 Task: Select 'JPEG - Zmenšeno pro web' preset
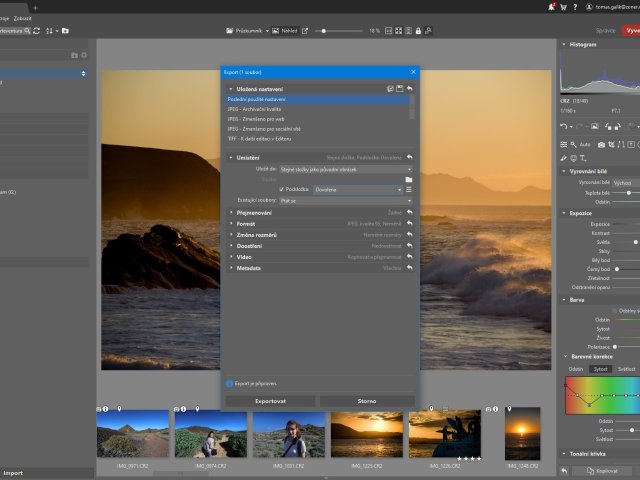point(318,119)
